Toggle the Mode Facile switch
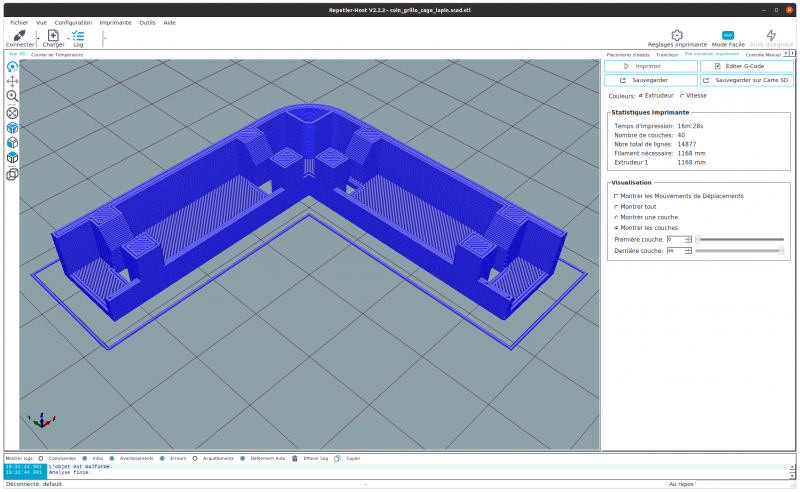The image size is (800, 492). (x=728, y=35)
